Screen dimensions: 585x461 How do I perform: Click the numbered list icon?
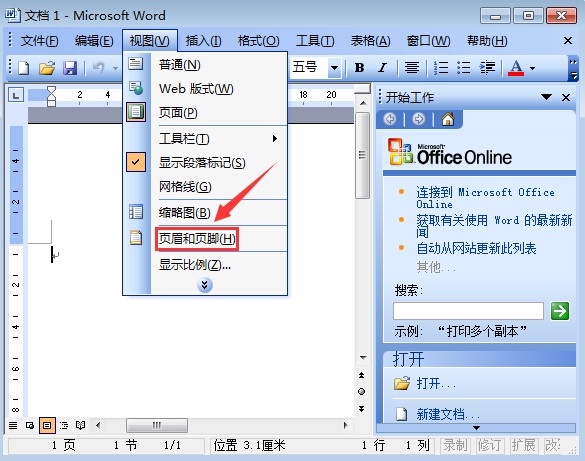pyautogui.click(x=441, y=68)
